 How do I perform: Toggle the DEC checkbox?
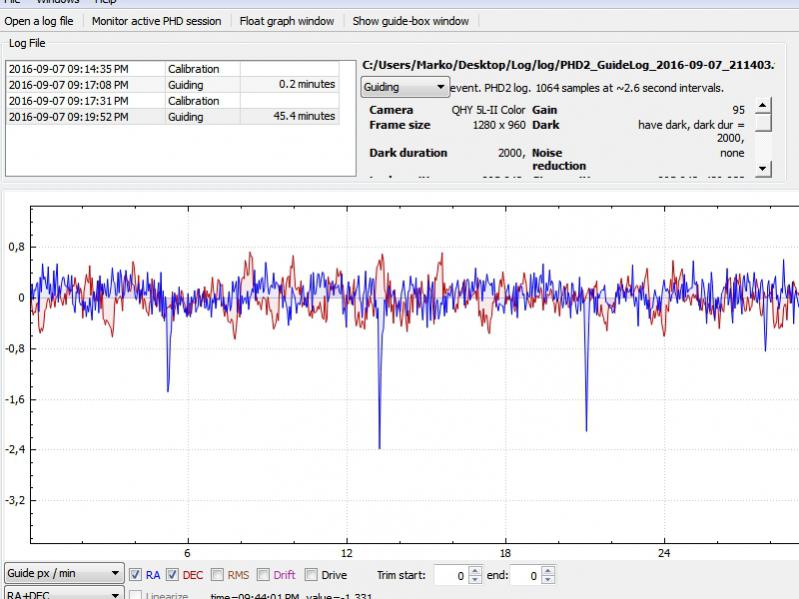click(172, 575)
